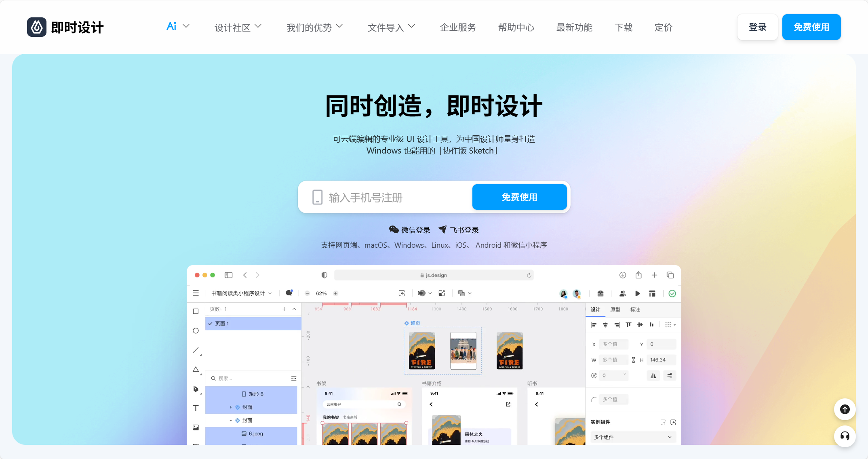Viewport: 868px width, 459px height.
Task: Click the zoom in plus button
Action: 335,293
